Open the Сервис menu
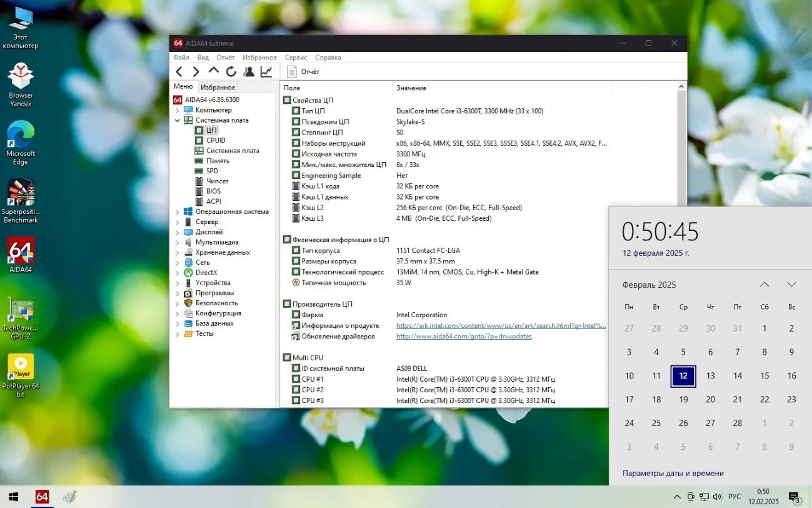 click(296, 57)
